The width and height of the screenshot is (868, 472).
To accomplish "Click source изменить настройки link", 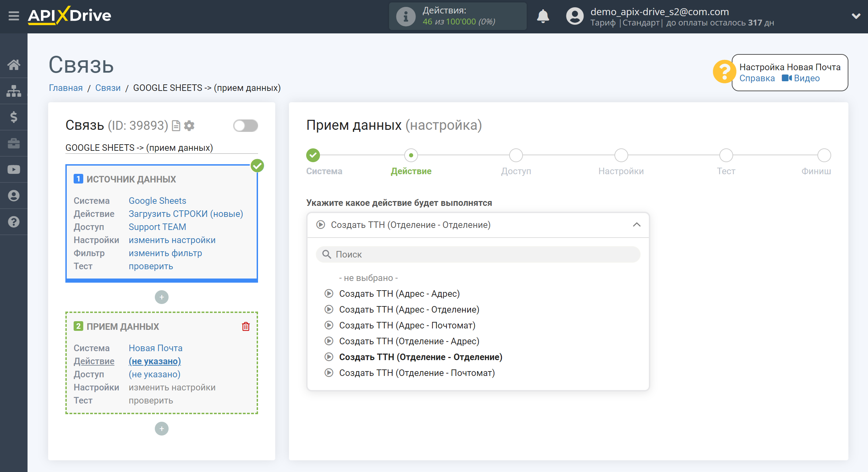I will pyautogui.click(x=172, y=240).
